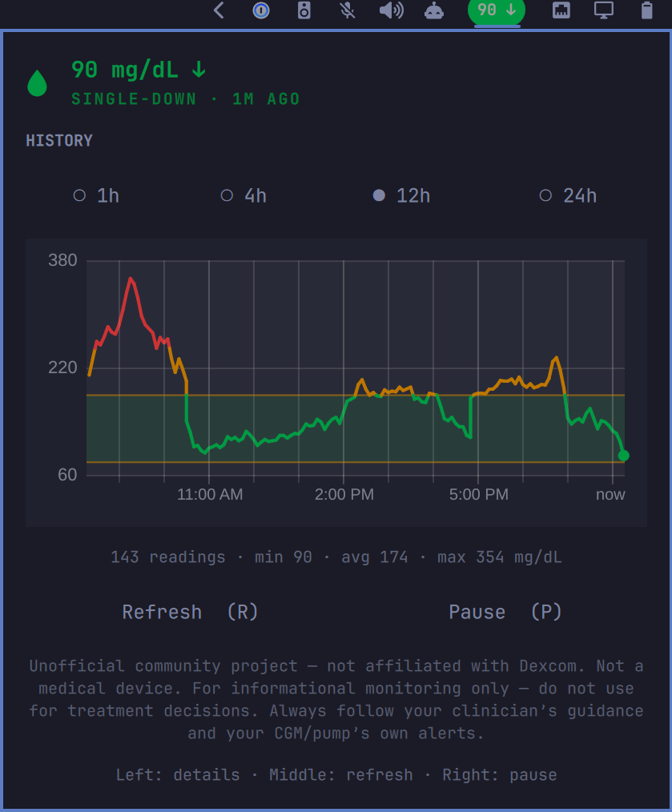This screenshot has width=672, height=812.
Task: Click the speaker device tray icon
Action: click(x=304, y=10)
